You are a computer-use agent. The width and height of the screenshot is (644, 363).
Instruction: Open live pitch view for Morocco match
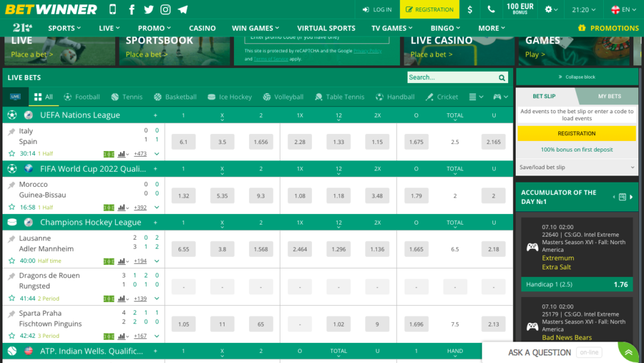[x=109, y=208]
